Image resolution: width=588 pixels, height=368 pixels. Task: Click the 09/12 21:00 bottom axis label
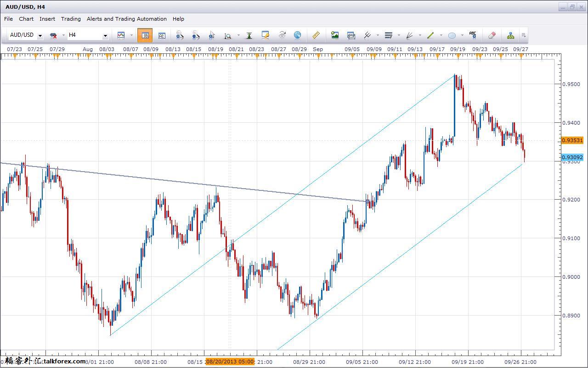(x=415, y=362)
